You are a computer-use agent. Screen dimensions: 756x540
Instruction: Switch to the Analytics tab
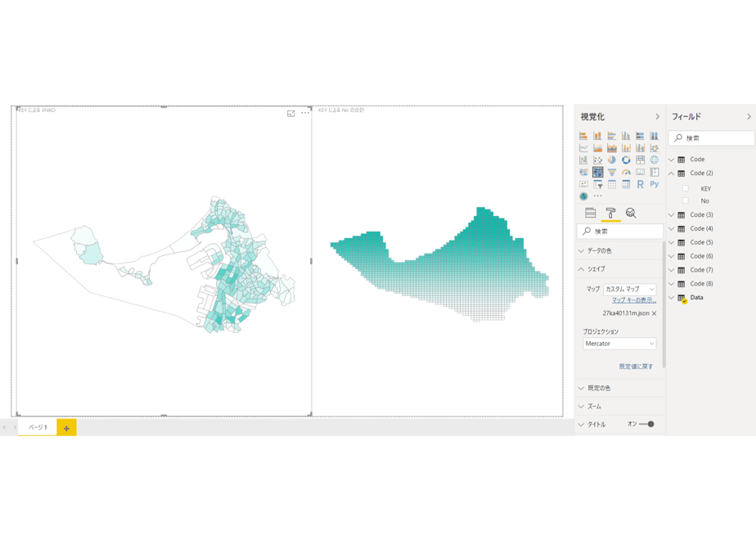[x=631, y=213]
